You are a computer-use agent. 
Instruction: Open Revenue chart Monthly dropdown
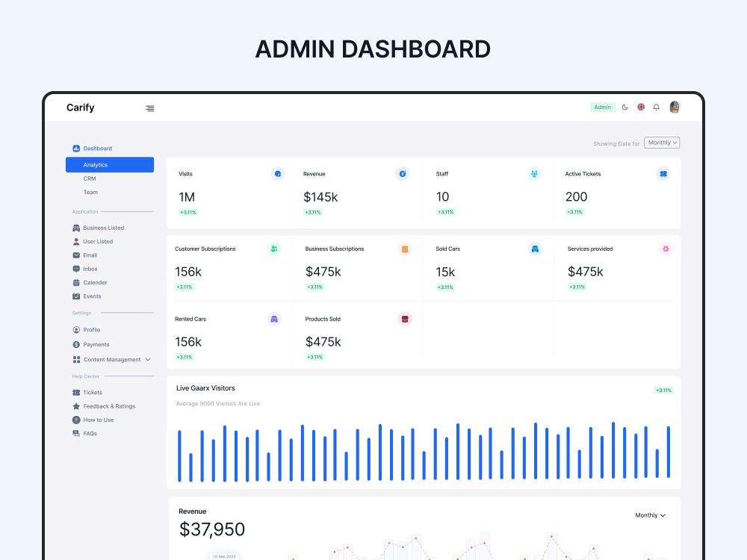coord(650,515)
